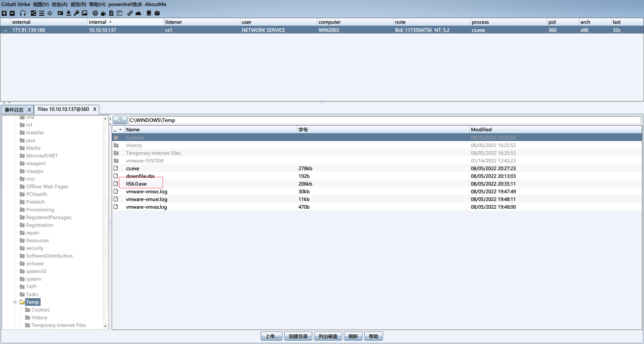The image size is (644, 344).
Task: Switch to session table view icon
Action: (42, 13)
